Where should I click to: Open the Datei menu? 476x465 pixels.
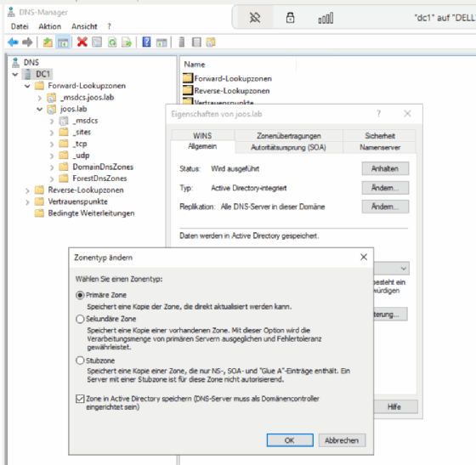(x=20, y=26)
